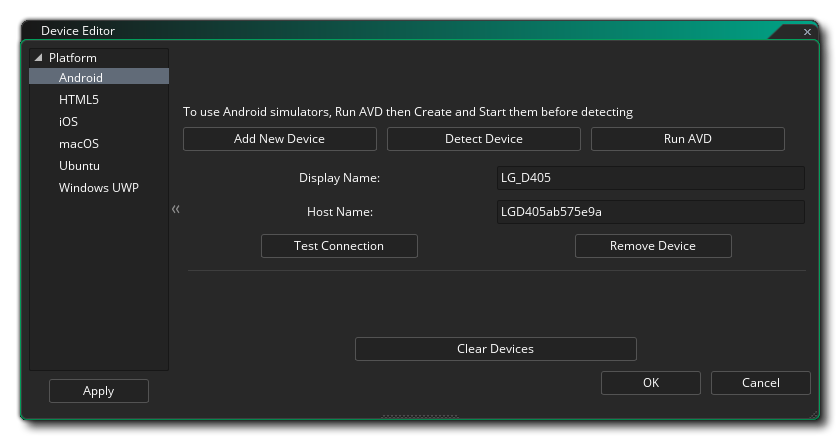Select the HTML5 platform

pyautogui.click(x=78, y=99)
